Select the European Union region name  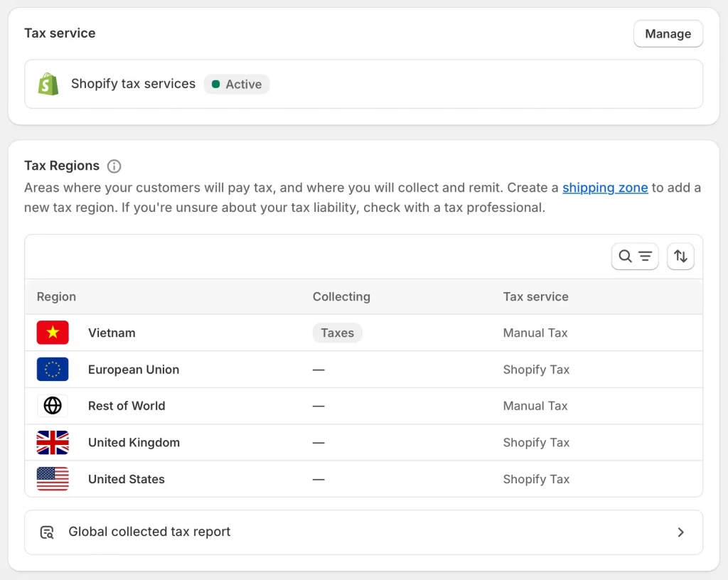pos(134,370)
